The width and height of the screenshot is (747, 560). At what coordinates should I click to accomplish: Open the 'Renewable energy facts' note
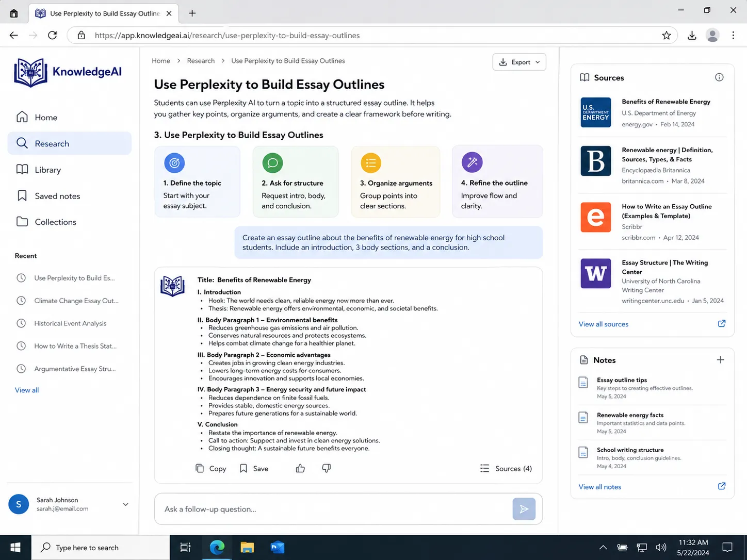(652, 423)
